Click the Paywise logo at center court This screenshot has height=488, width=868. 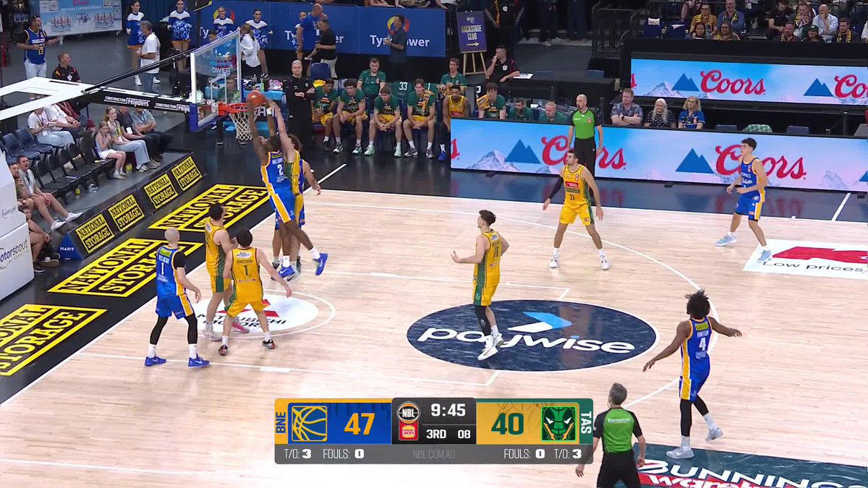[x=532, y=335]
